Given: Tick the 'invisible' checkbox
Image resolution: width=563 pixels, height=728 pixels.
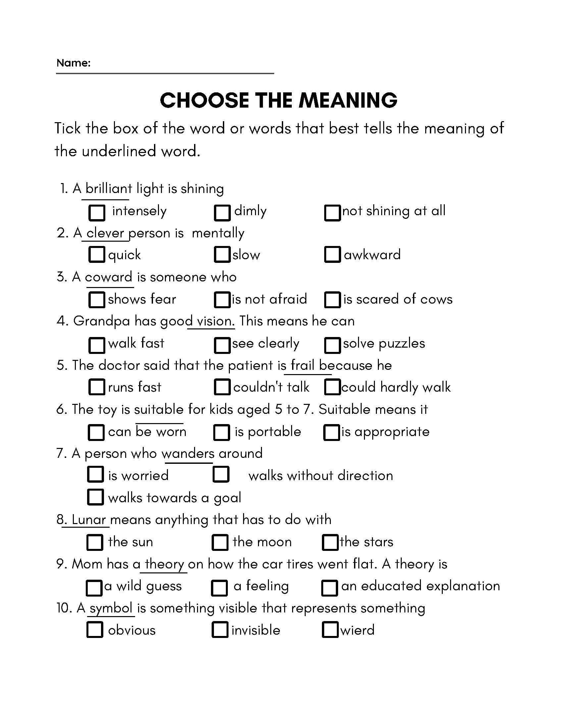Looking at the screenshot, I should click(220, 629).
